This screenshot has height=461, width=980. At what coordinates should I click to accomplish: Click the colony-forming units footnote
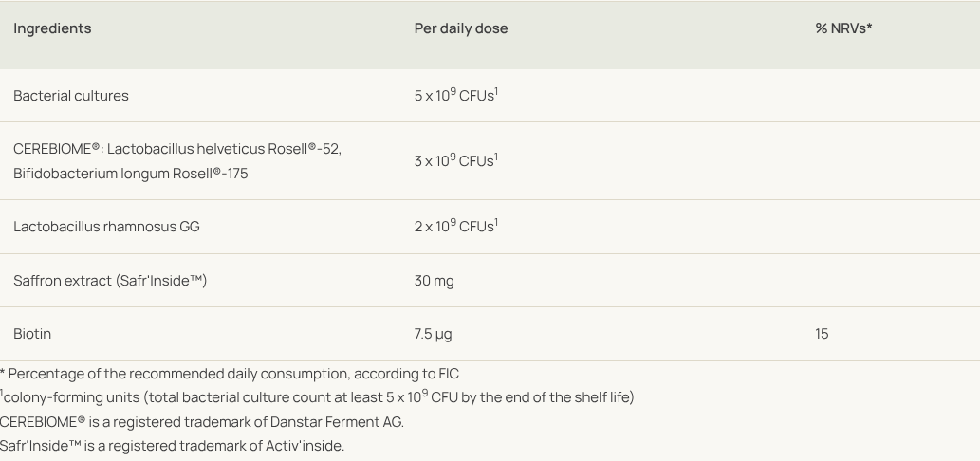point(318,397)
